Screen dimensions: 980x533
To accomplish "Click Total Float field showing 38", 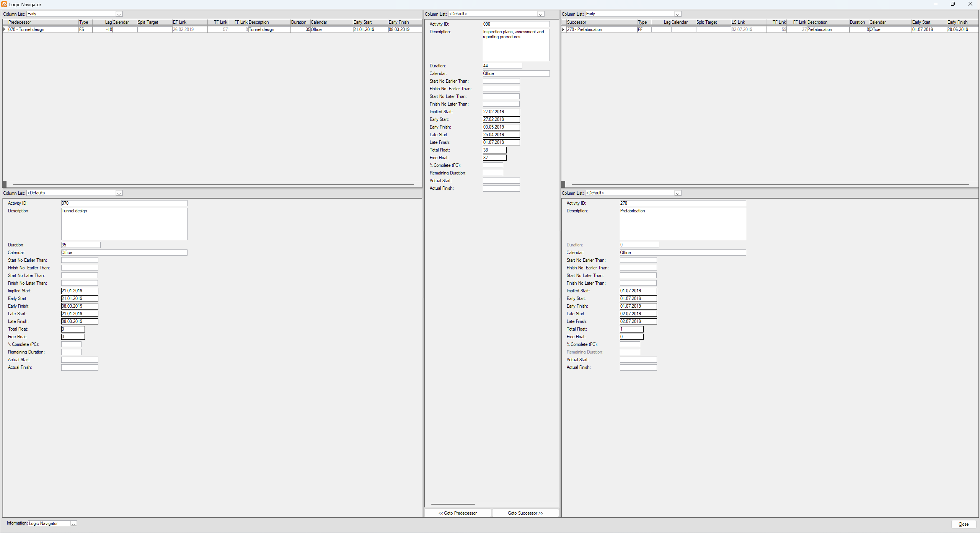I will tap(495, 150).
